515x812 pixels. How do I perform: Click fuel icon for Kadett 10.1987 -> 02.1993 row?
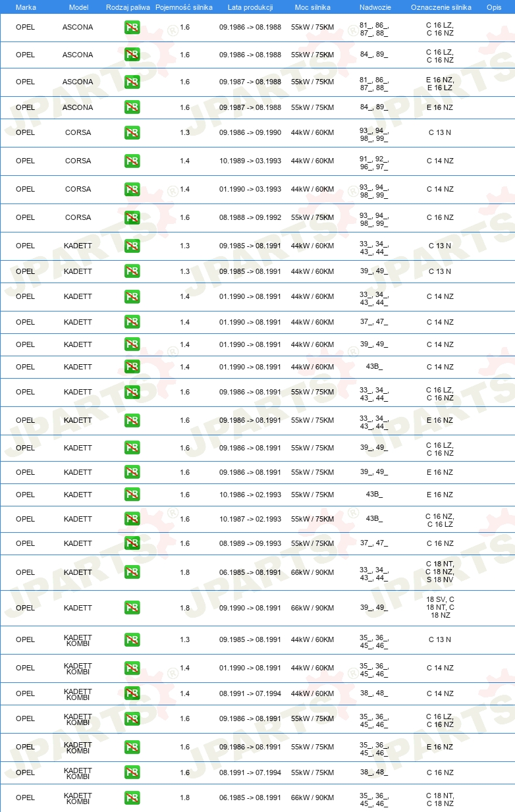point(132,519)
